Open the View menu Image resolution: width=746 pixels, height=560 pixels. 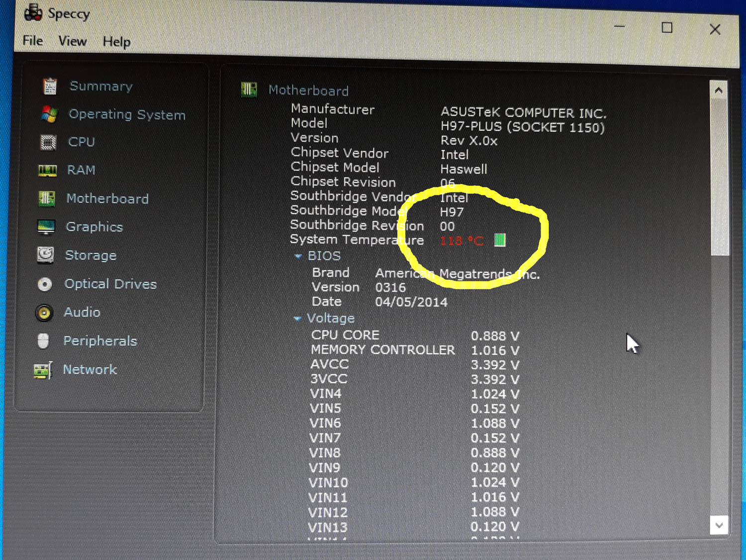point(73,41)
